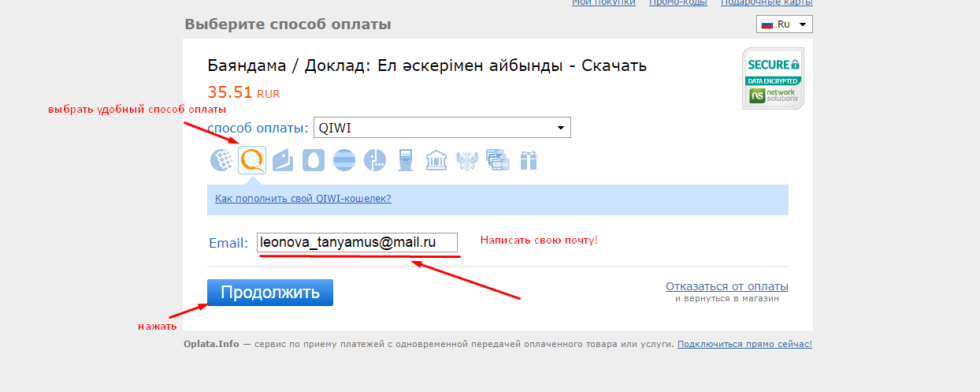Choose the orange QIWI payment icon
The width and height of the screenshot is (980, 392).
tap(252, 160)
